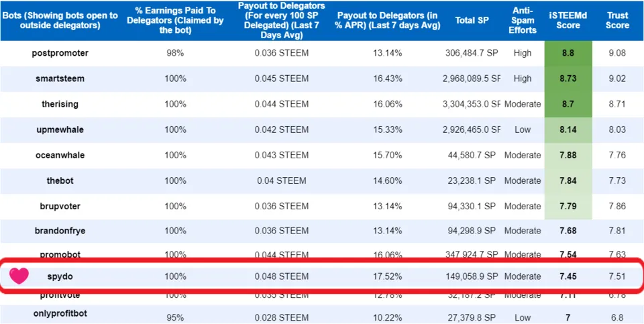Screen dimensions: 644x324
Task: Click brandonfrye's 94,298.9 SP total
Action: [x=473, y=231]
